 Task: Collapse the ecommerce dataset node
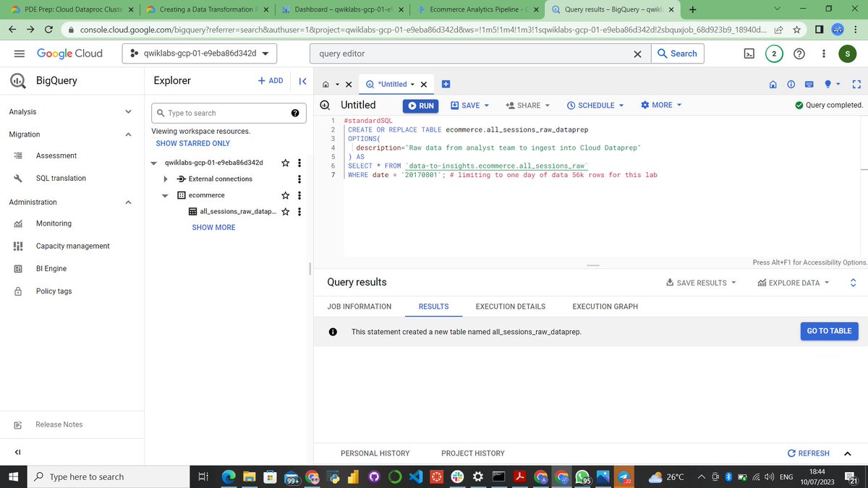coord(166,195)
